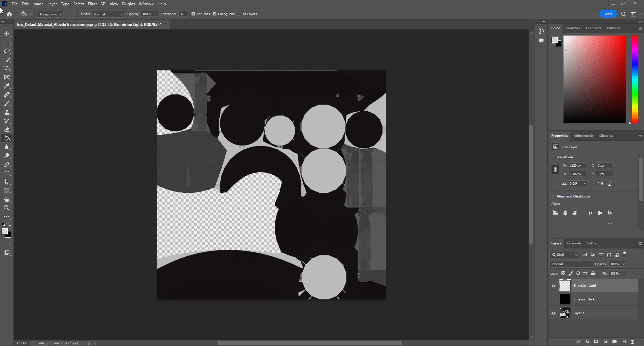Screen dimensions: 644x346
Task: Activate the Eraser tool
Action: [7, 130]
